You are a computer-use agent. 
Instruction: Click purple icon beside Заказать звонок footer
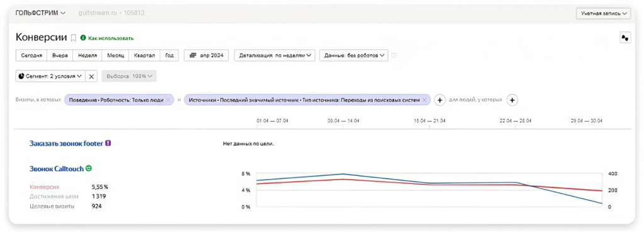108,144
